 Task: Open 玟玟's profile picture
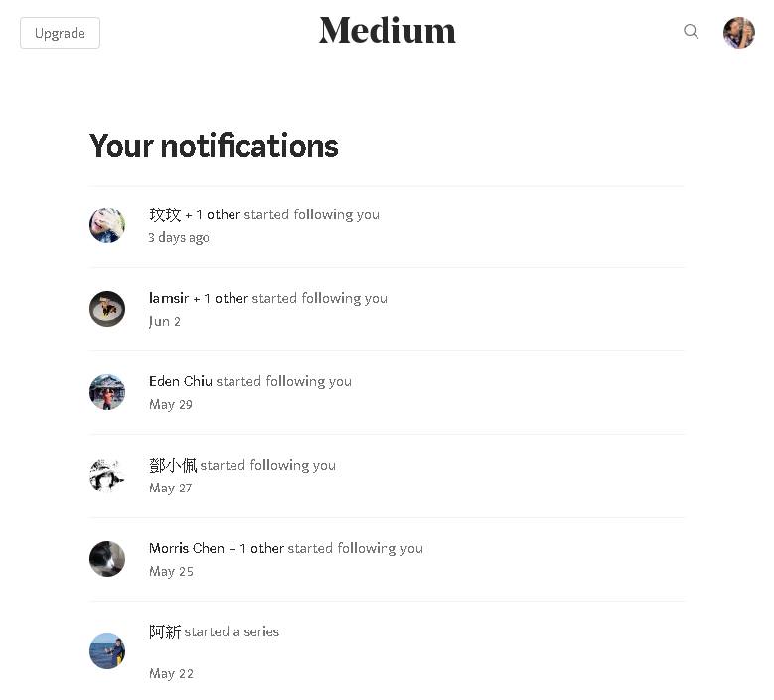click(x=107, y=225)
